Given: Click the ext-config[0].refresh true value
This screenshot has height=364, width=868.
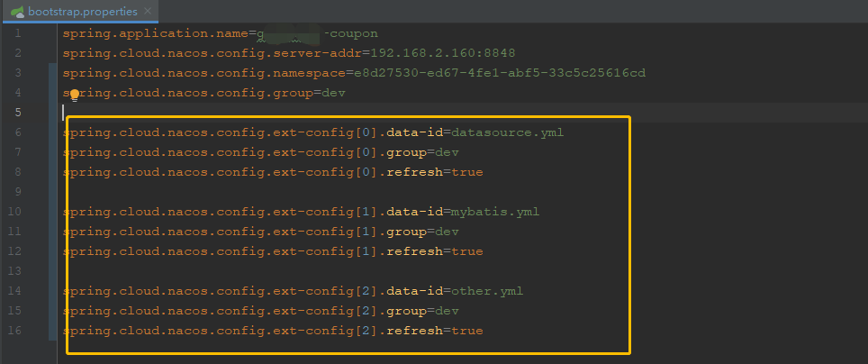Looking at the screenshot, I should [467, 172].
